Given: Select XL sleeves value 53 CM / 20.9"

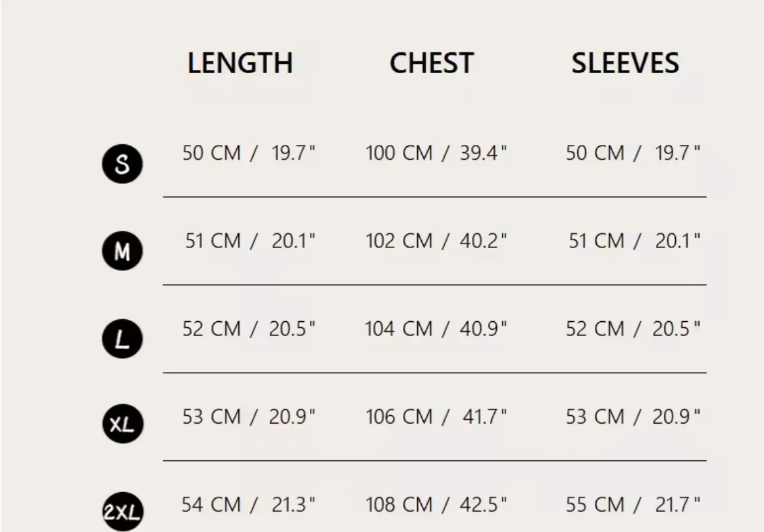Looking at the screenshot, I should (633, 416).
